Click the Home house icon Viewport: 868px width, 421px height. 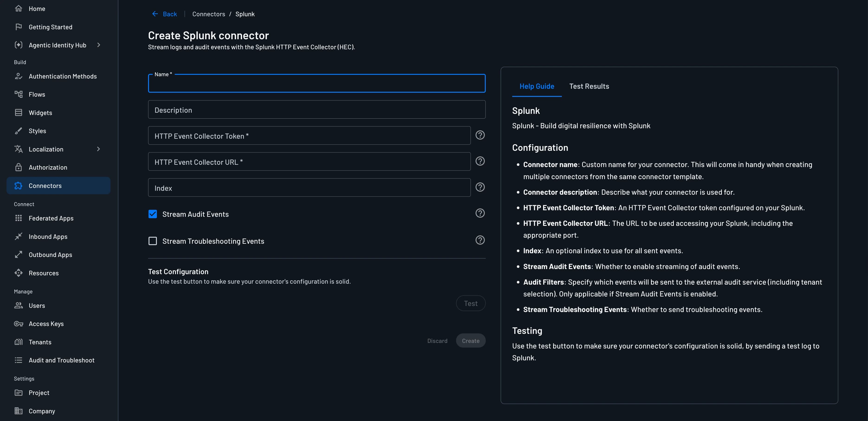coord(19,8)
